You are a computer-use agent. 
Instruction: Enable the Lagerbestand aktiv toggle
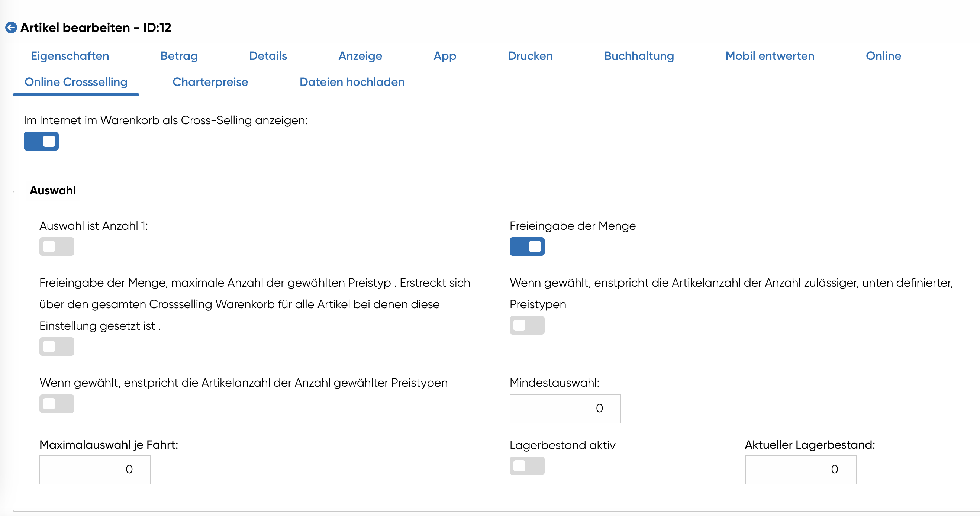(x=527, y=466)
